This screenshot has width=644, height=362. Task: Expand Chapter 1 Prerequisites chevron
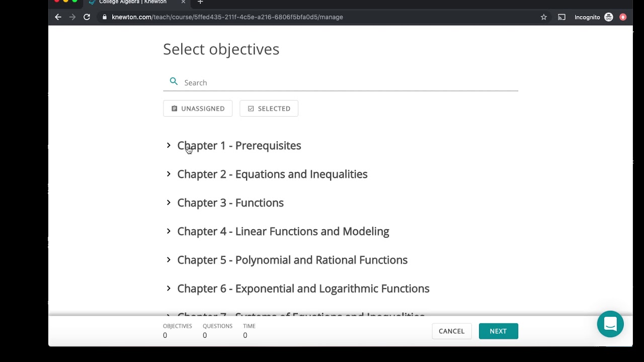(x=169, y=145)
